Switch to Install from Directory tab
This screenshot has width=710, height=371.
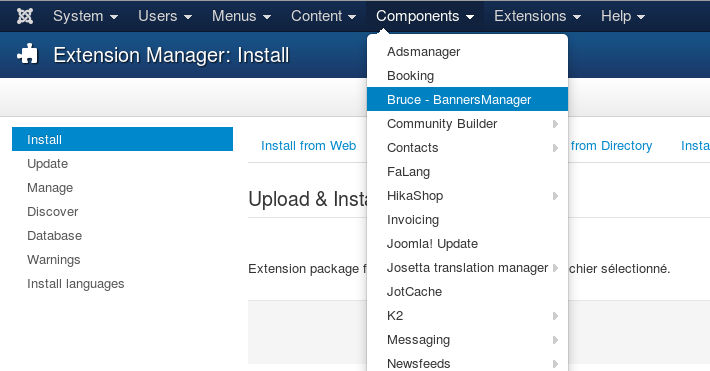611,146
